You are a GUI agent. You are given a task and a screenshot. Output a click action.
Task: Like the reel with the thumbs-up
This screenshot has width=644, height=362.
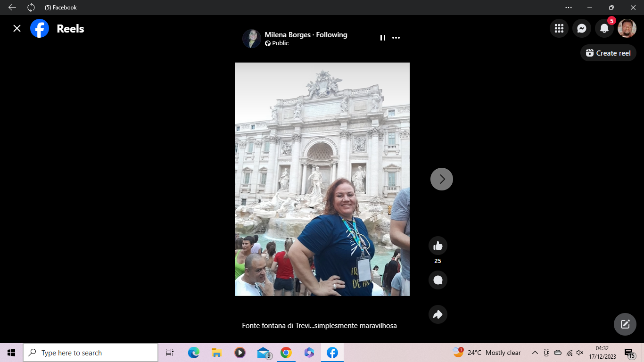pos(438,246)
